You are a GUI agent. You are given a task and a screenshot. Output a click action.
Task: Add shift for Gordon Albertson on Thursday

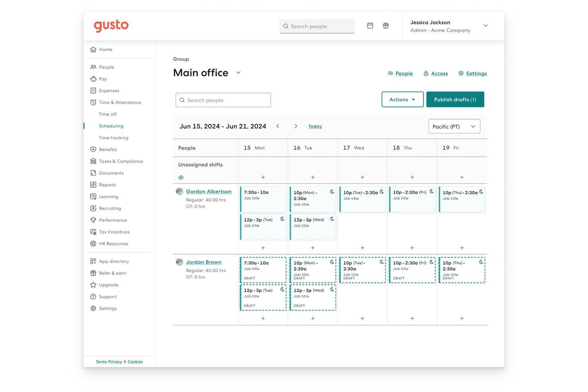[412, 248]
